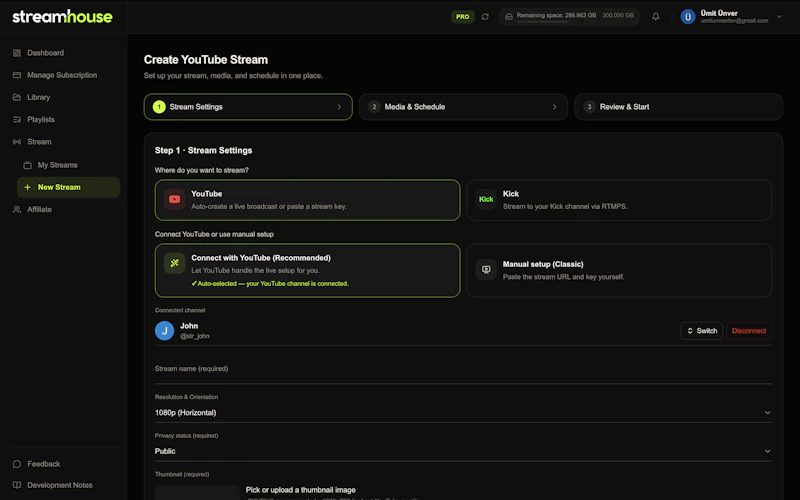Choose Manual setup (Classic) option

pyautogui.click(x=619, y=270)
